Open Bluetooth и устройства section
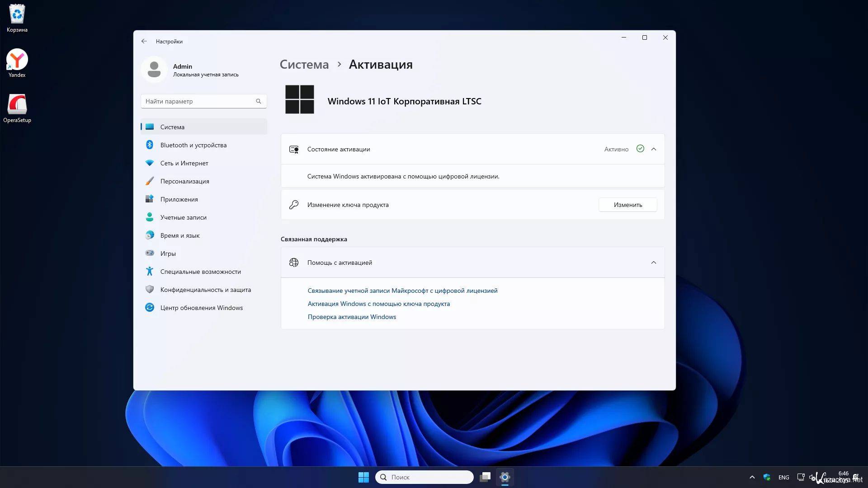Image resolution: width=868 pixels, height=488 pixels. [x=193, y=145]
